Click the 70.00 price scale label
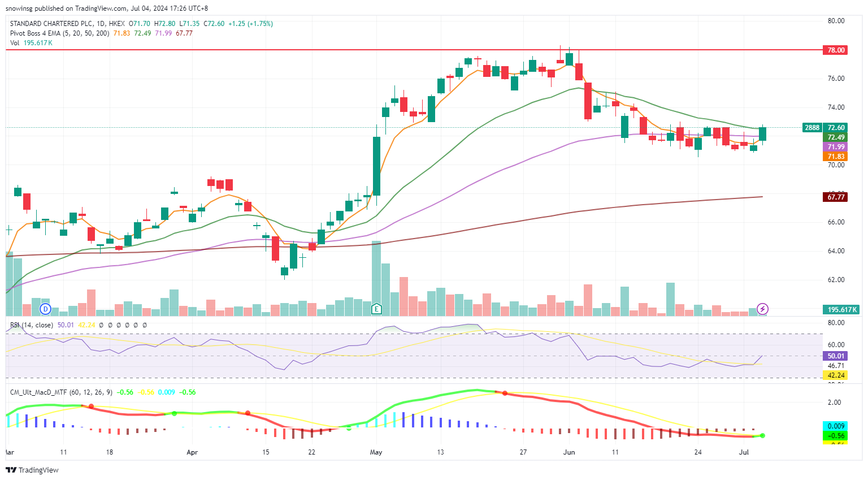This screenshot has width=868, height=480. (836, 165)
